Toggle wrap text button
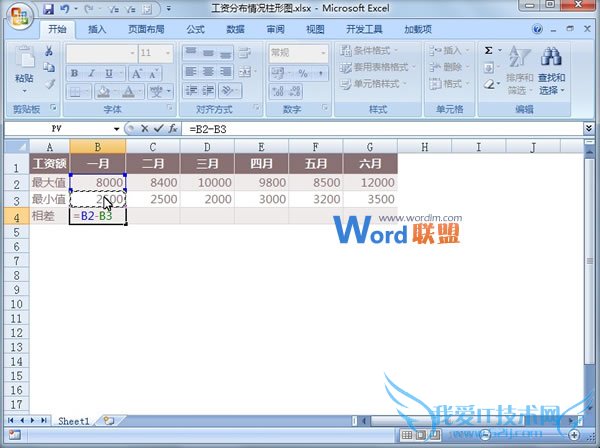Viewport: 600px width, 448px height. coord(245,52)
